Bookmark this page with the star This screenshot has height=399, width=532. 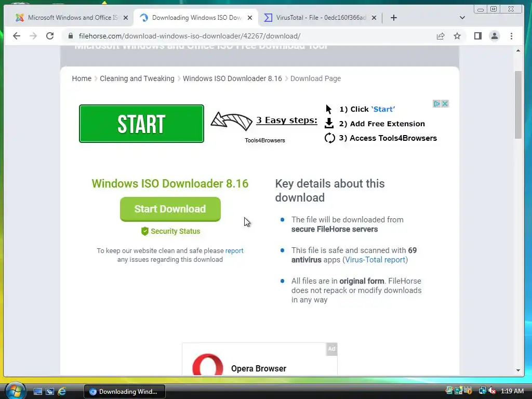[x=457, y=36]
